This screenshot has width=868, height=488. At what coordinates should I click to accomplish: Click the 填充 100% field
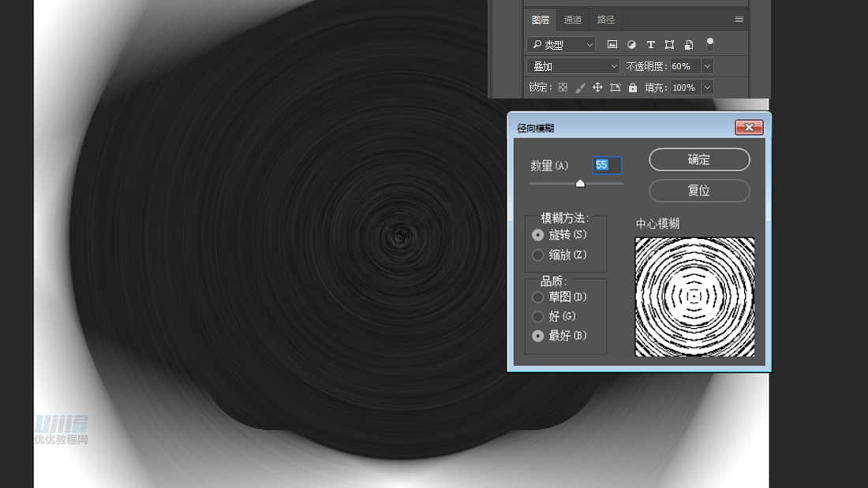685,88
